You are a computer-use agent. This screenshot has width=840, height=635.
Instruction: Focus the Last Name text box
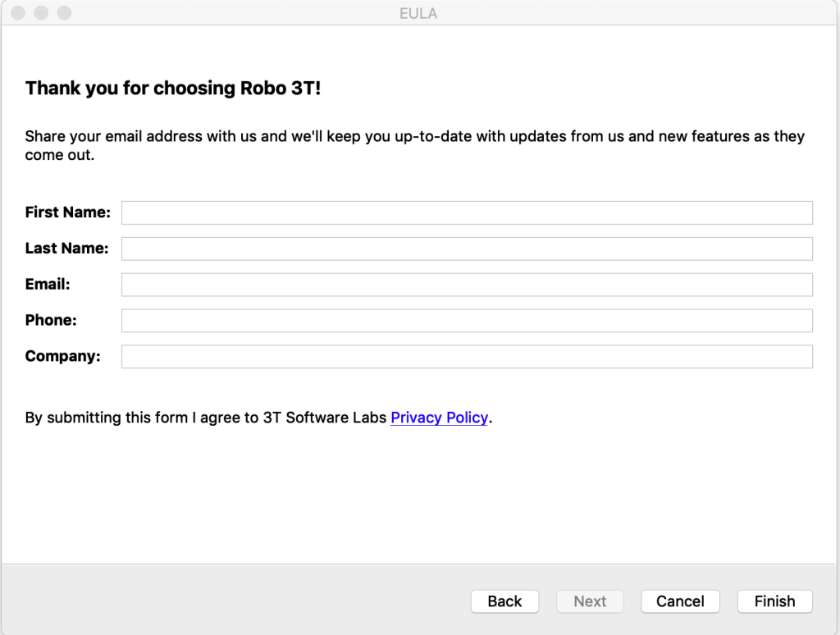(467, 249)
